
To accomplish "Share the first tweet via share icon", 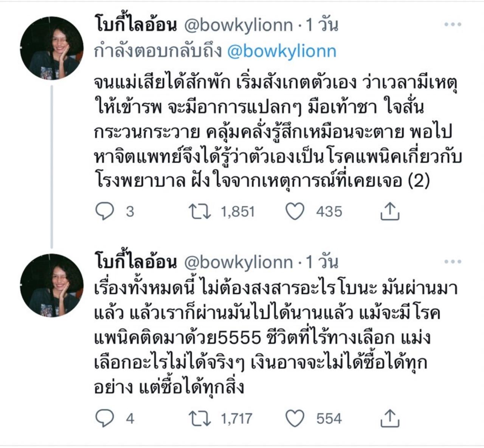I will click(390, 212).
